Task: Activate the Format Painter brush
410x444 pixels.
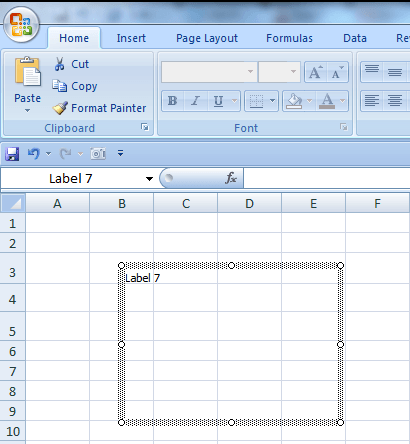Action: pyautogui.click(x=60, y=108)
